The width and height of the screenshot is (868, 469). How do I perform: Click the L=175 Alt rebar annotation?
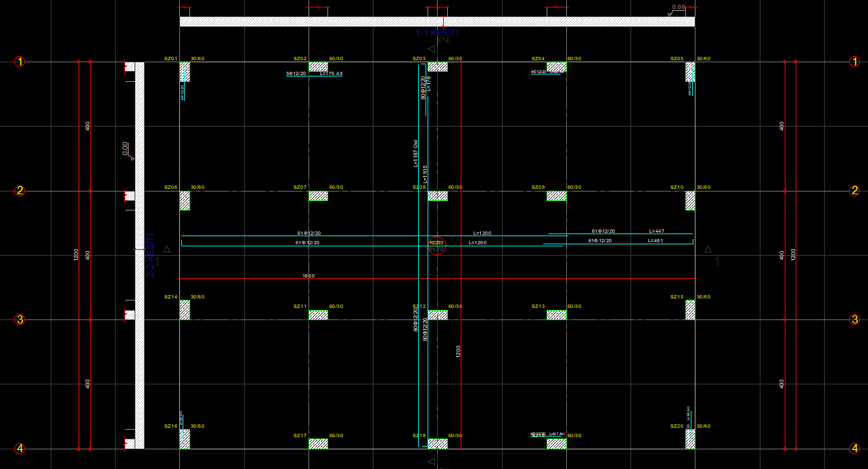(x=331, y=74)
